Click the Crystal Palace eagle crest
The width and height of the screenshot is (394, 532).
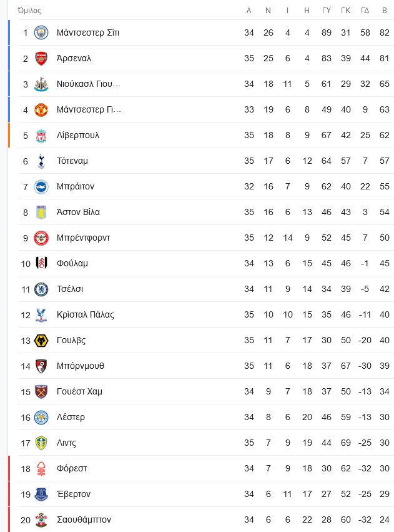(41, 315)
